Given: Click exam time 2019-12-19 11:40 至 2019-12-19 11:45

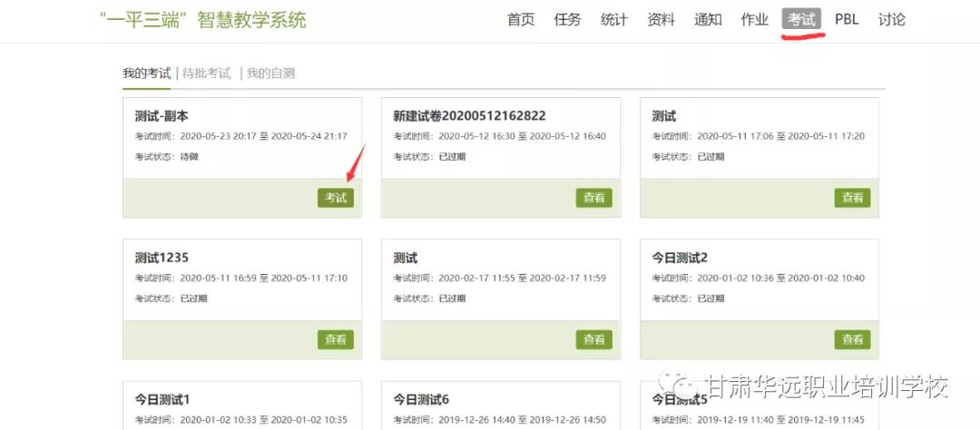Looking at the screenshot, I should coord(780,420).
